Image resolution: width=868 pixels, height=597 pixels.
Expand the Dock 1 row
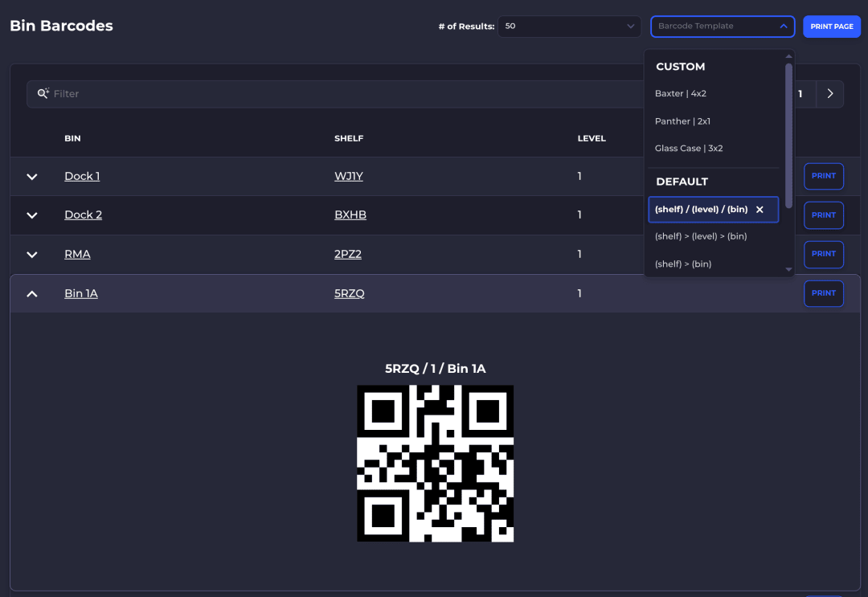pos(32,177)
